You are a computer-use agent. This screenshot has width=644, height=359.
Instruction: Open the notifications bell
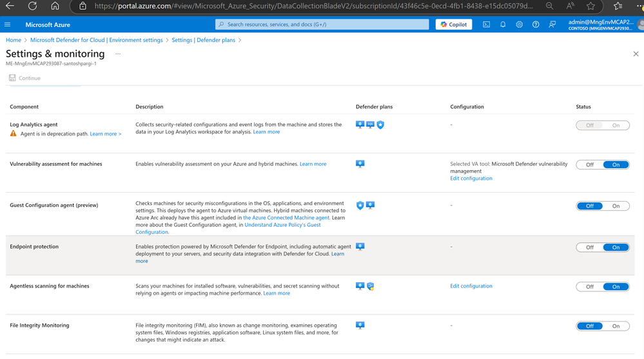pyautogui.click(x=503, y=24)
